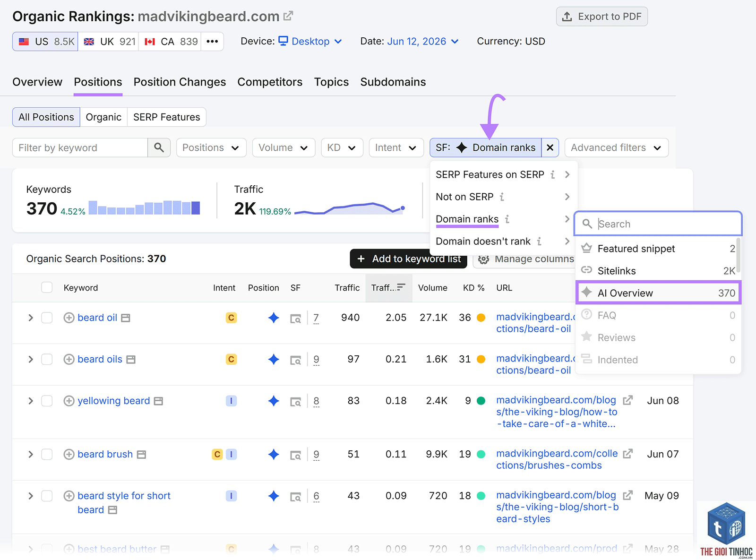Screen dimensions: 756x560
Task: Switch to Position Changes tab
Action: pyautogui.click(x=180, y=82)
